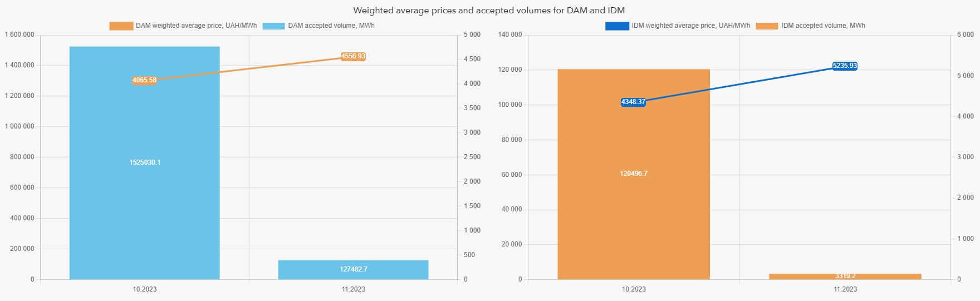980x301 pixels.
Task: Toggle DAM accepted volume legend swatch
Action: [273, 26]
